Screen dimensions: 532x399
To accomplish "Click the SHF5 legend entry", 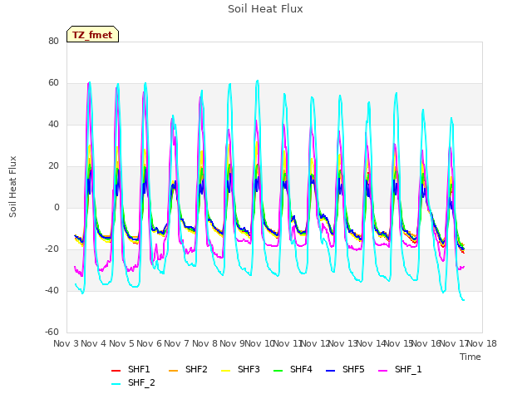I will pos(345,369).
